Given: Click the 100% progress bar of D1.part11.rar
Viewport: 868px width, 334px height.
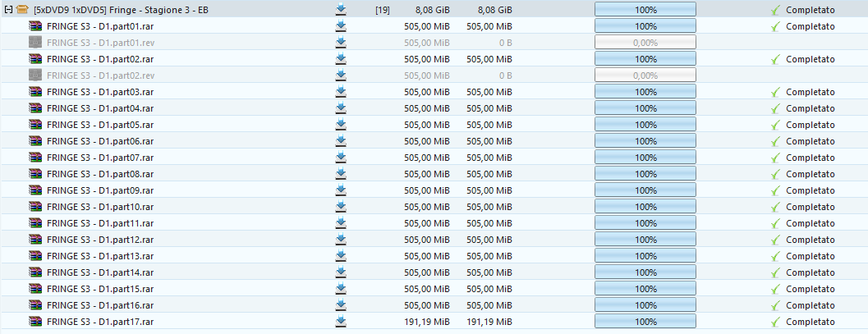Looking at the screenshot, I should [x=645, y=223].
